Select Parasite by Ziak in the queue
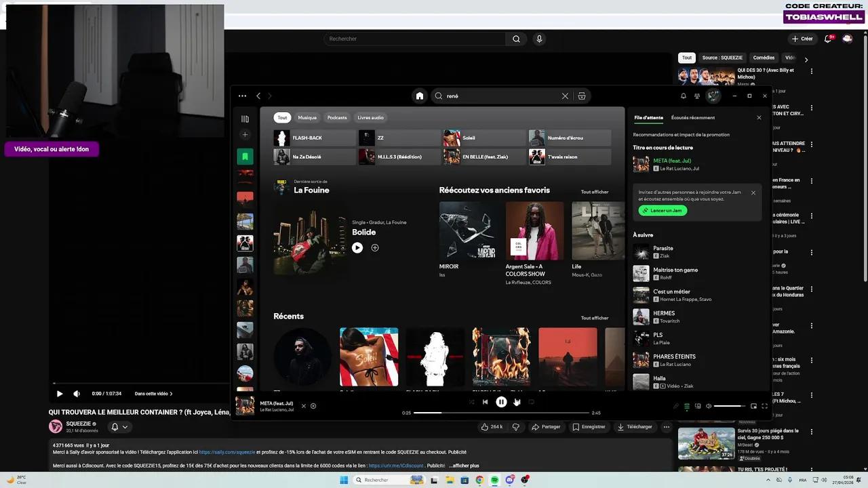This screenshot has height=488, width=868. click(698, 252)
